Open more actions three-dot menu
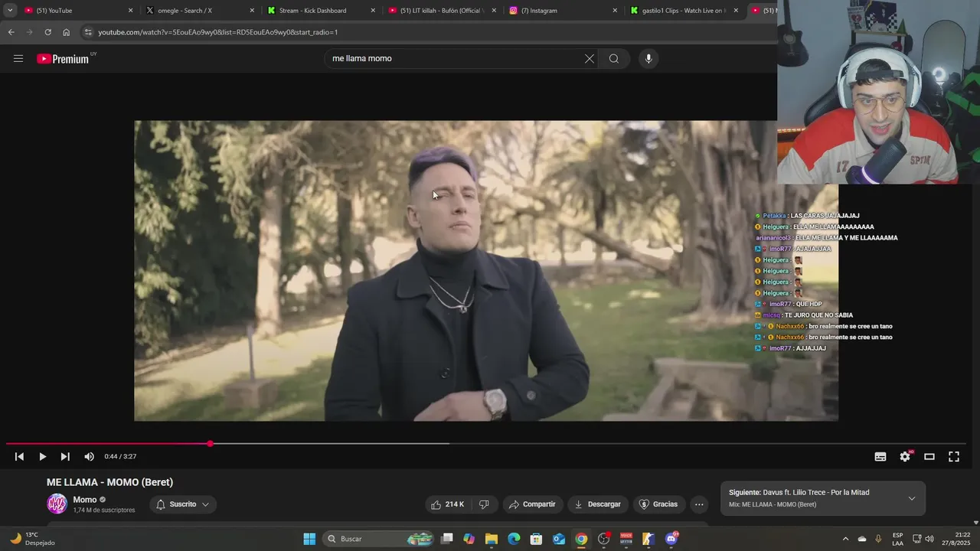This screenshot has width=980, height=551. (x=699, y=504)
